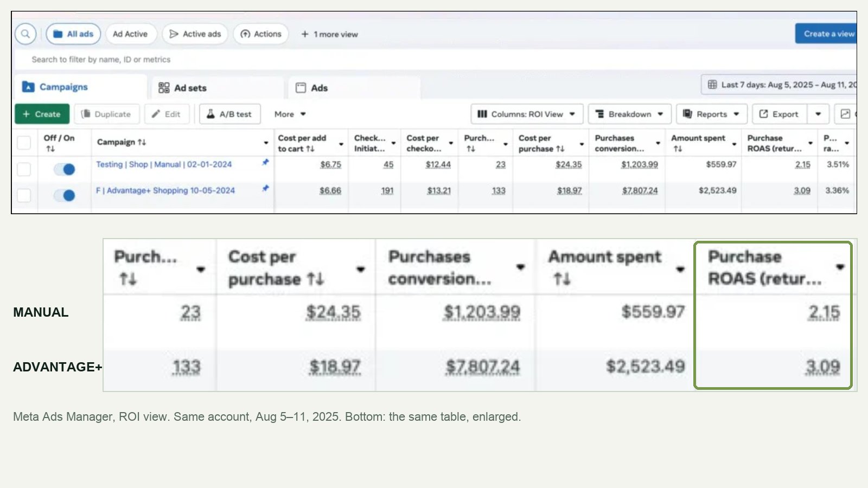
Task: Click the Breakdown list icon
Action: pyautogui.click(x=599, y=114)
